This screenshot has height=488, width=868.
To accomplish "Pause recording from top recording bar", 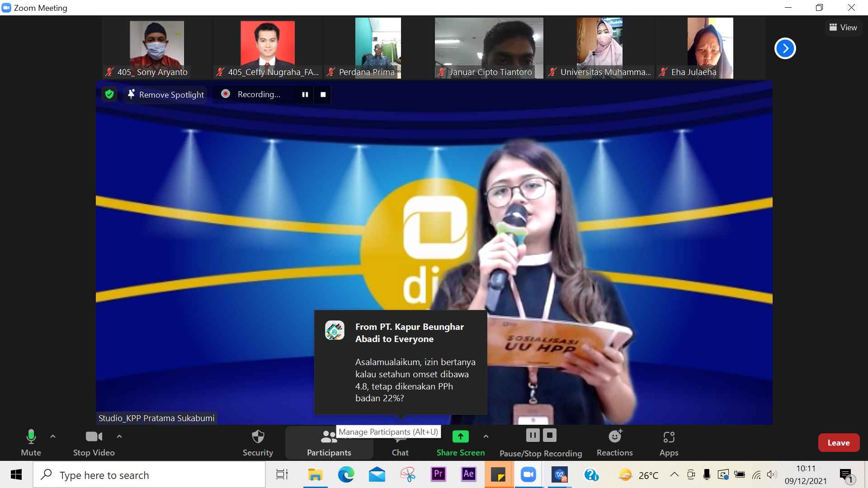I will (305, 94).
